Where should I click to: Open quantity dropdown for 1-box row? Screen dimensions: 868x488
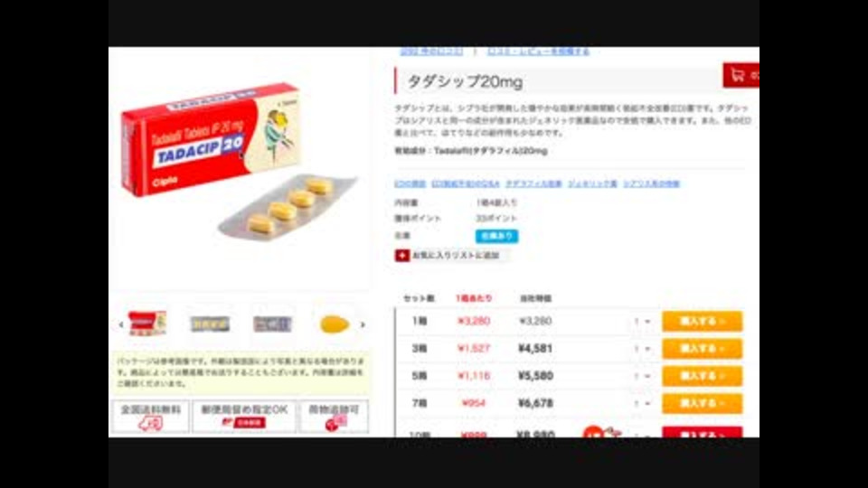[x=642, y=322]
